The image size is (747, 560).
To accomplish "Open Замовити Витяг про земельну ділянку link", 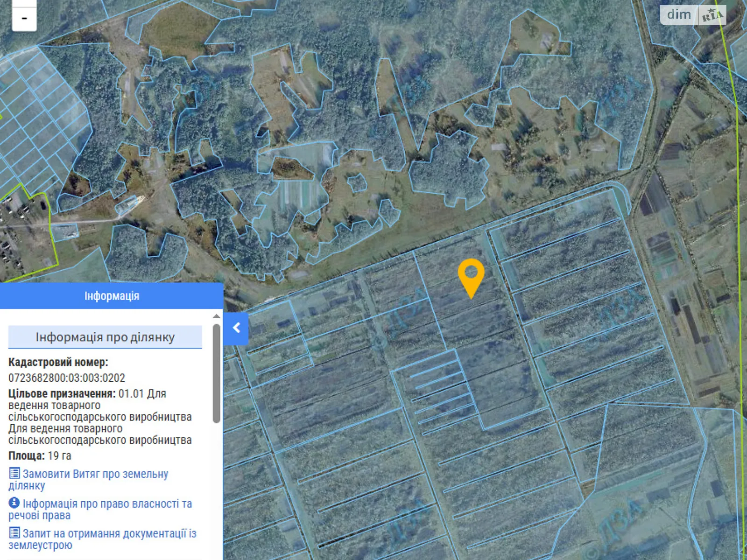I will click(95, 474).
